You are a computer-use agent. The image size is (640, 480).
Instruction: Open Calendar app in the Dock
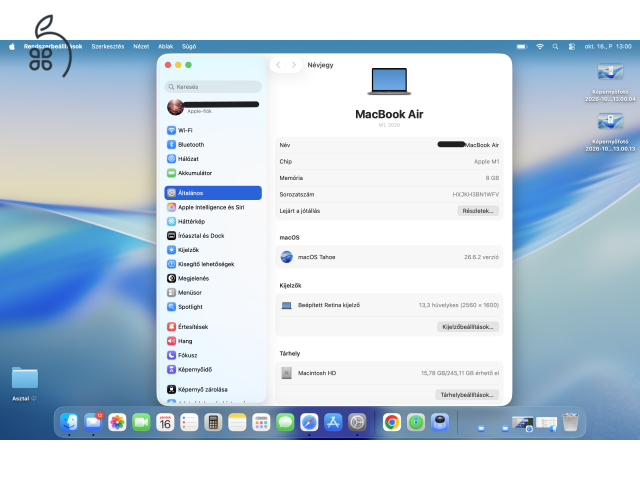(165, 422)
